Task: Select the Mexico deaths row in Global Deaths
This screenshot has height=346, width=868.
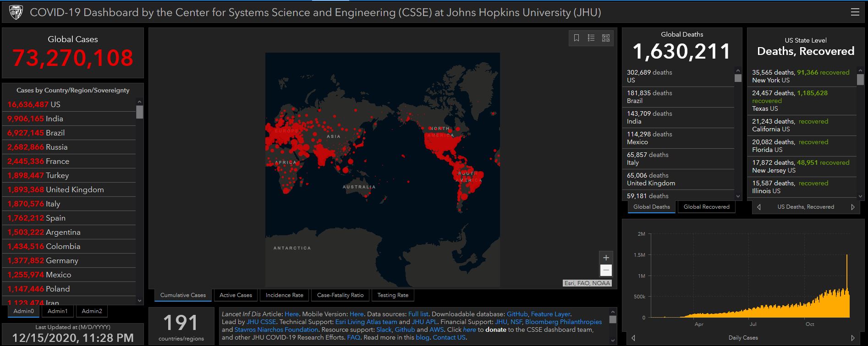Action: [x=678, y=138]
